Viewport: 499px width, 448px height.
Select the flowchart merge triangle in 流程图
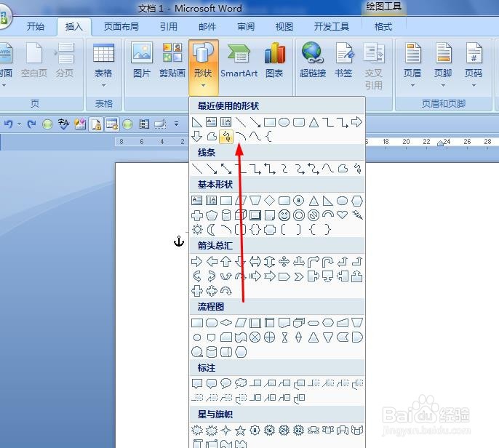pos(328,337)
